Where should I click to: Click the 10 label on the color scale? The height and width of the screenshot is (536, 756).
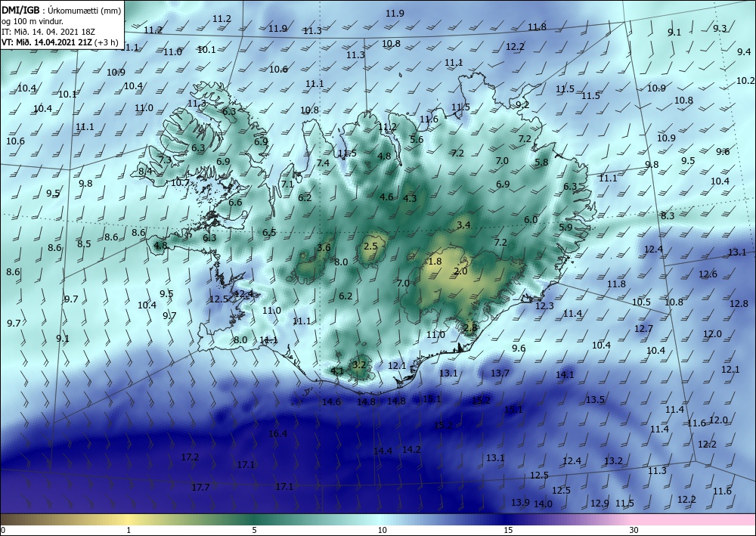382,530
